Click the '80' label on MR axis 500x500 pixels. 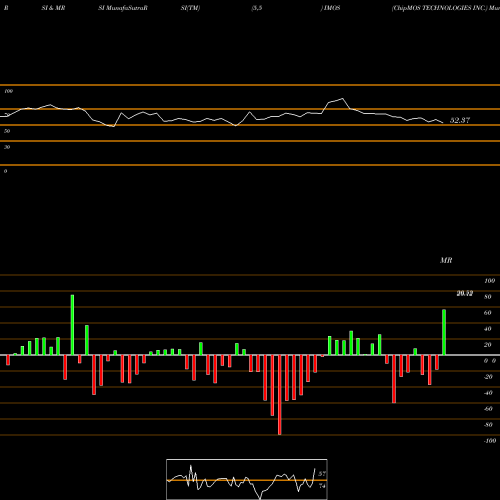click(x=488, y=297)
